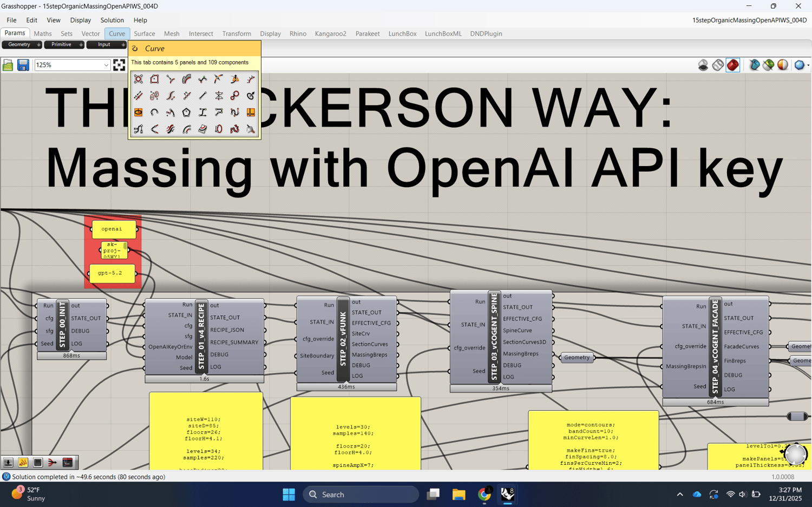Screen dimensions: 812x507
Task: Show hidden icons in the system tray
Action: pos(680,495)
